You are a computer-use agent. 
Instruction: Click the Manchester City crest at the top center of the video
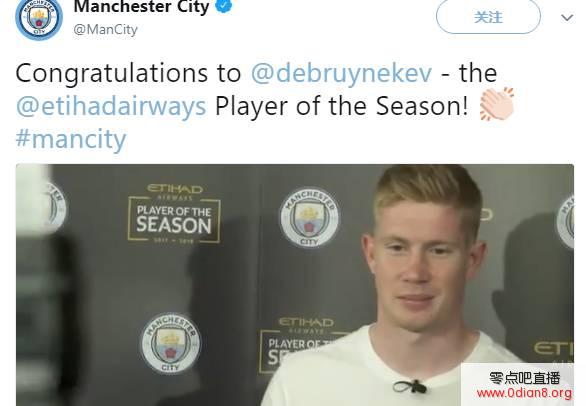click(x=309, y=218)
